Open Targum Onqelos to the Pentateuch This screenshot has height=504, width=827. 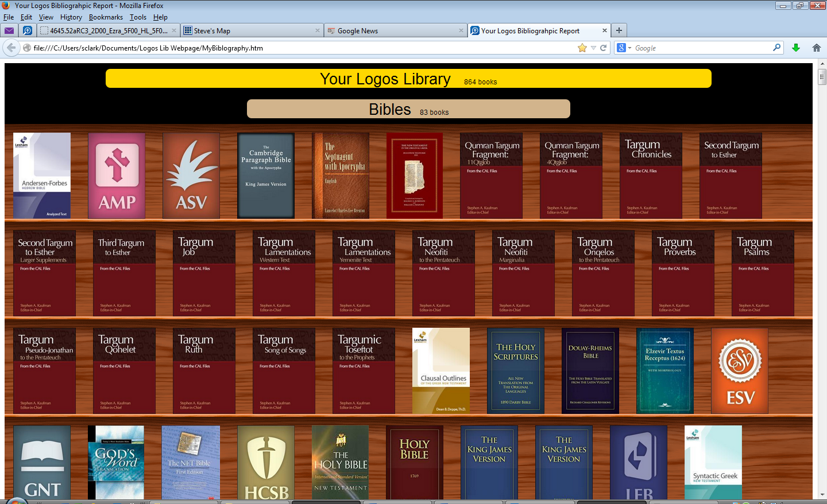(x=603, y=273)
